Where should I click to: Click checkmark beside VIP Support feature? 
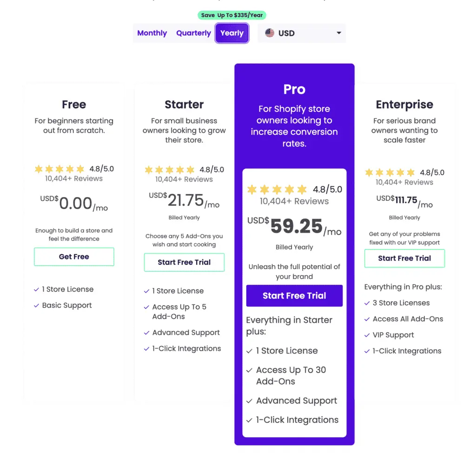(367, 335)
